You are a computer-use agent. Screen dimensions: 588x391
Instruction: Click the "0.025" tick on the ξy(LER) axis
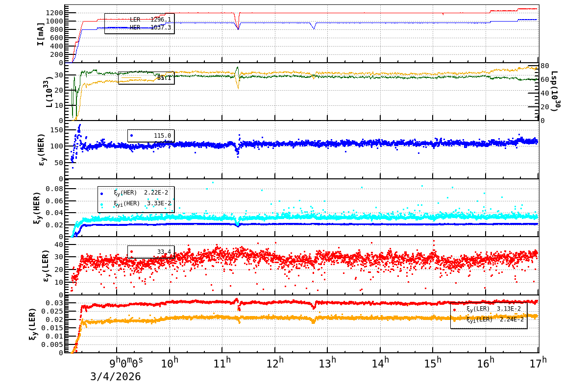[x=53, y=311]
